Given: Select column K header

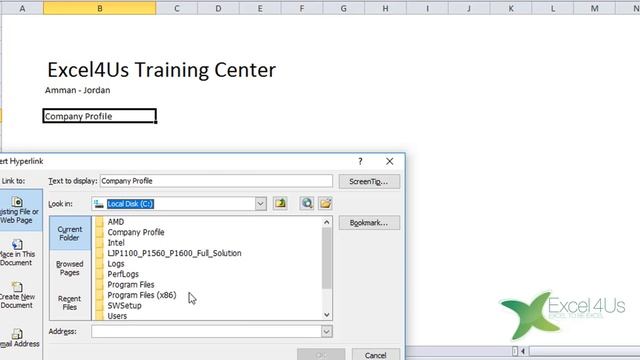Looking at the screenshot, I should tap(511, 8).
